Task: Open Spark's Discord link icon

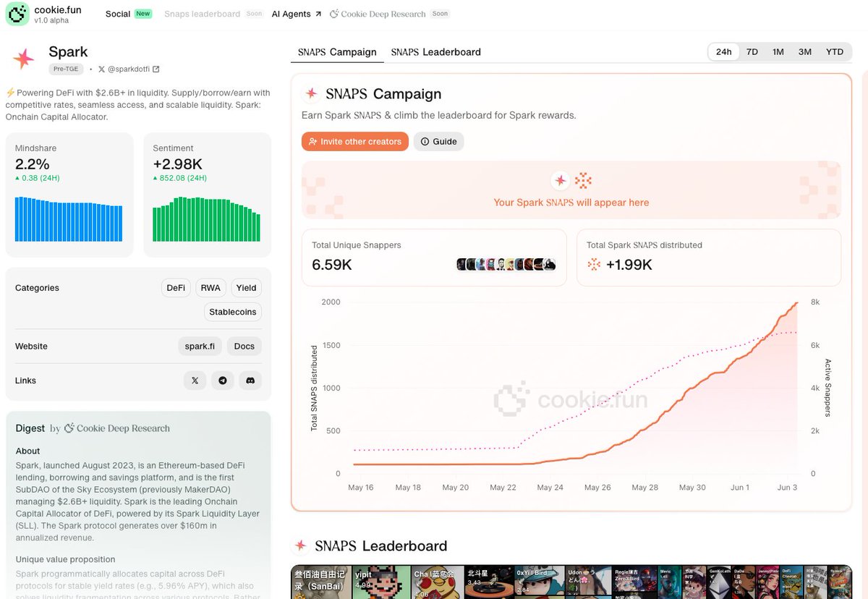Action: pos(250,381)
